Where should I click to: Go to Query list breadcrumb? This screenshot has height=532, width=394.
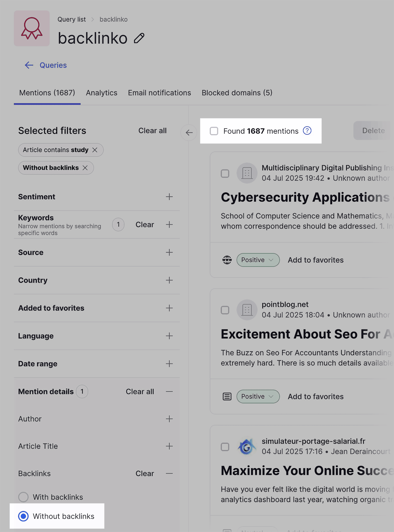[71, 19]
